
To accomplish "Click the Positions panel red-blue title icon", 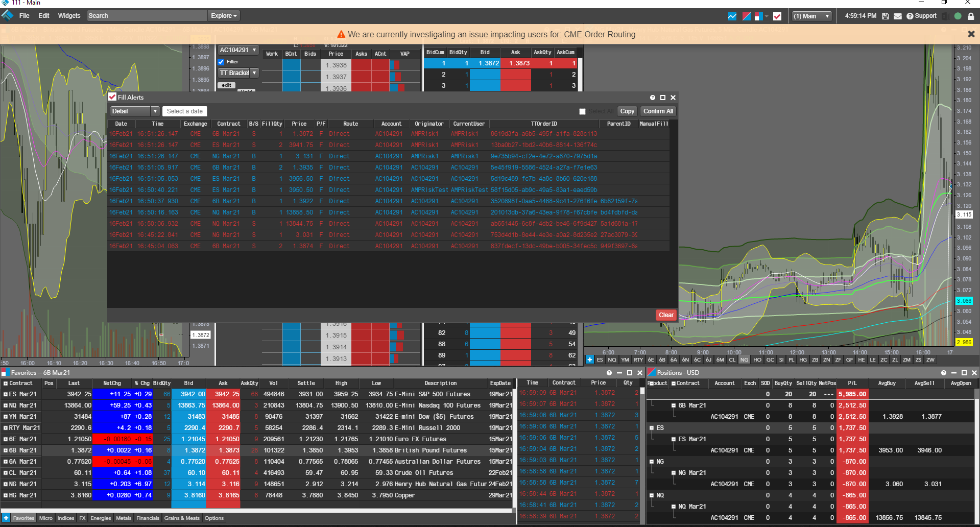I will pos(652,372).
